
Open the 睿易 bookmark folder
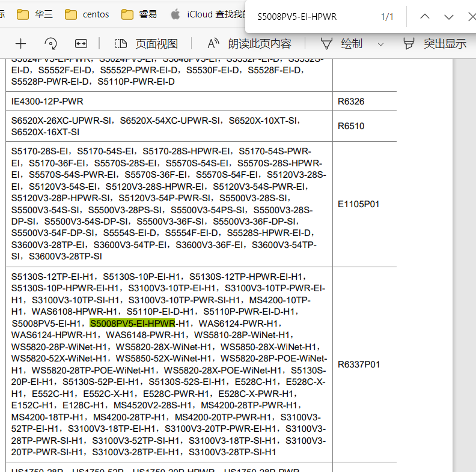point(139,14)
